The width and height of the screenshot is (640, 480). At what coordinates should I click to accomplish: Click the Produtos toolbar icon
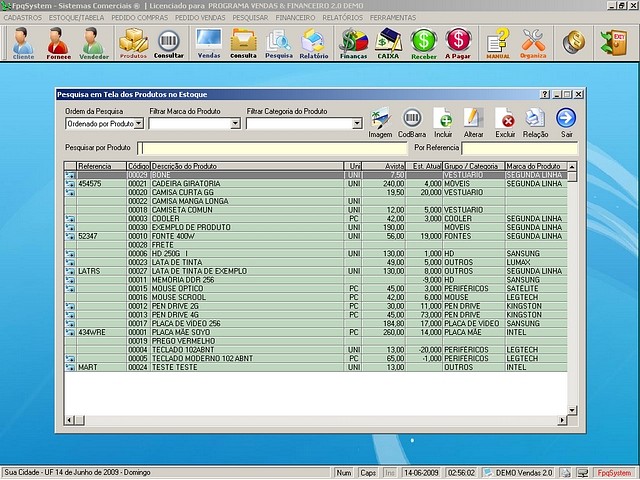click(x=133, y=43)
